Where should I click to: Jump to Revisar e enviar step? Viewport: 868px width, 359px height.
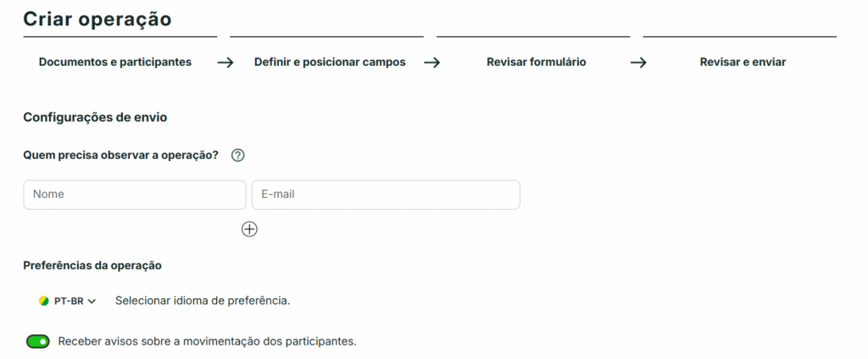coord(743,62)
